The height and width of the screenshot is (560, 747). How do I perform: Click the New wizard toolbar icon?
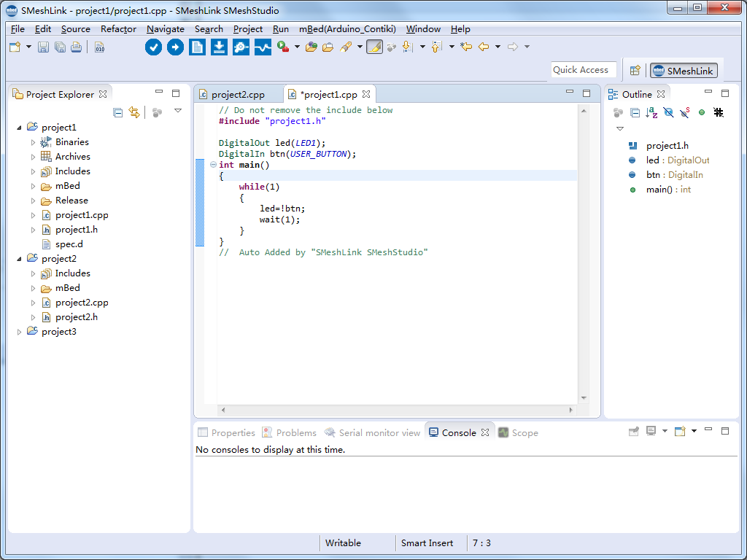tap(15, 47)
